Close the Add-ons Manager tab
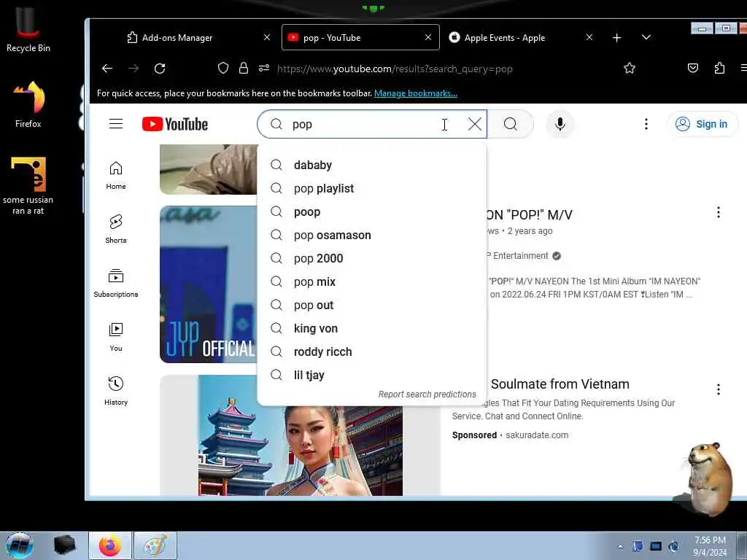747x560 pixels. click(x=267, y=37)
